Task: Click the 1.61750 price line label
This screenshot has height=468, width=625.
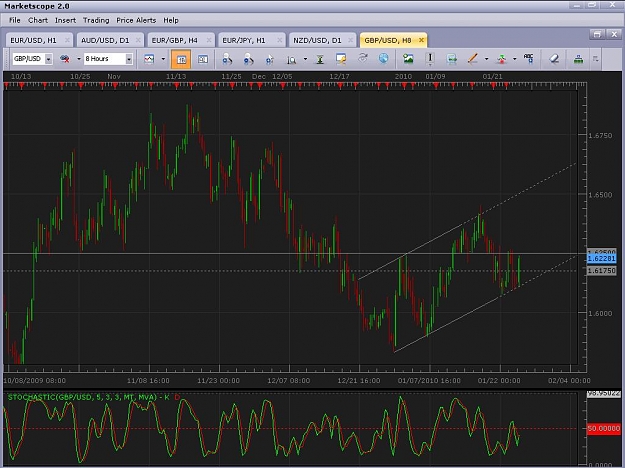Action: click(x=602, y=271)
